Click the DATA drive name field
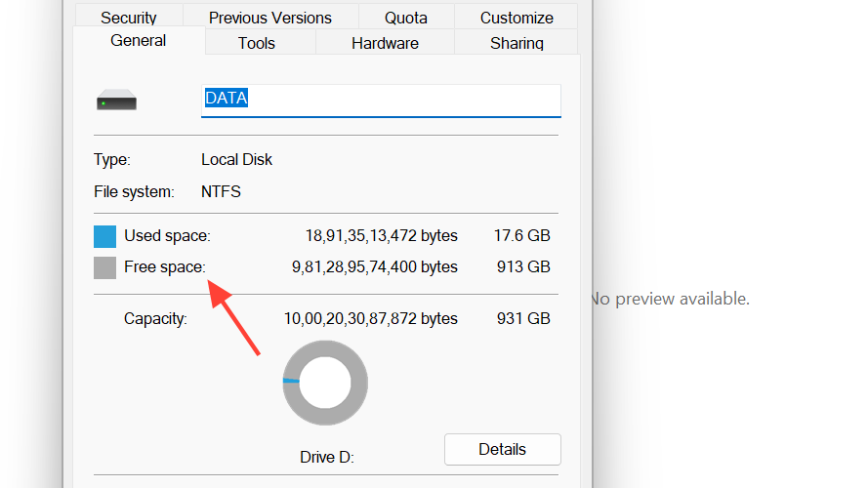 381,100
